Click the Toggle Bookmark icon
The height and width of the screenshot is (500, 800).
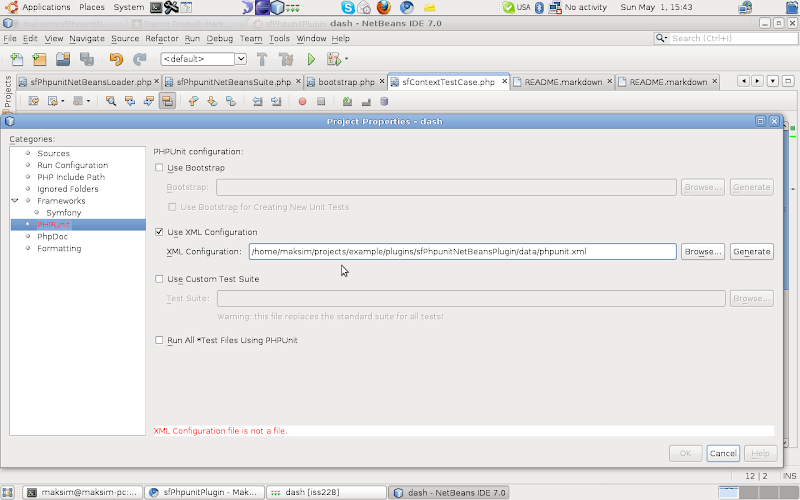[x=231, y=101]
